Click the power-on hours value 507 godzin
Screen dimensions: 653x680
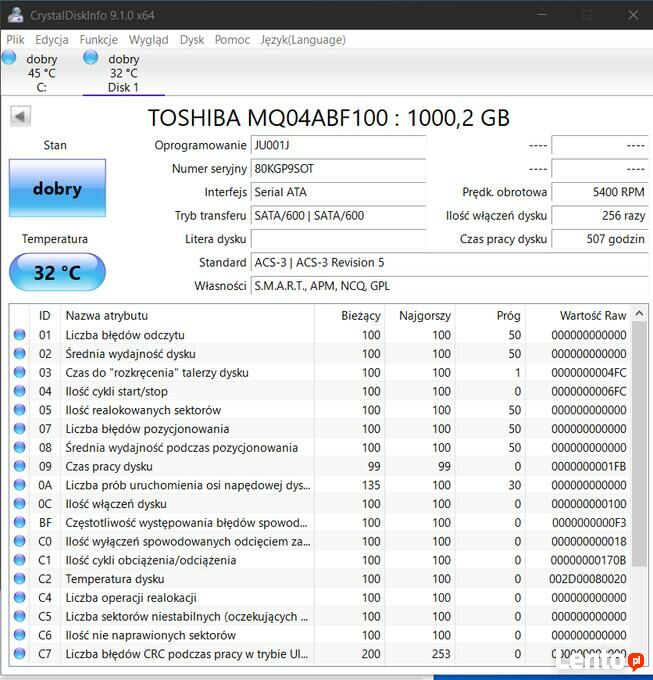[600, 239]
